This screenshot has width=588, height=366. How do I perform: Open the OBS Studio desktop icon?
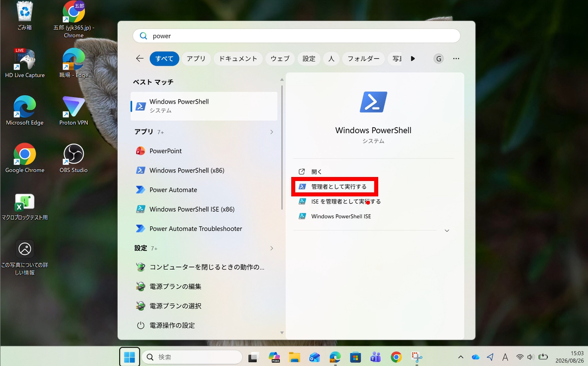(x=73, y=158)
